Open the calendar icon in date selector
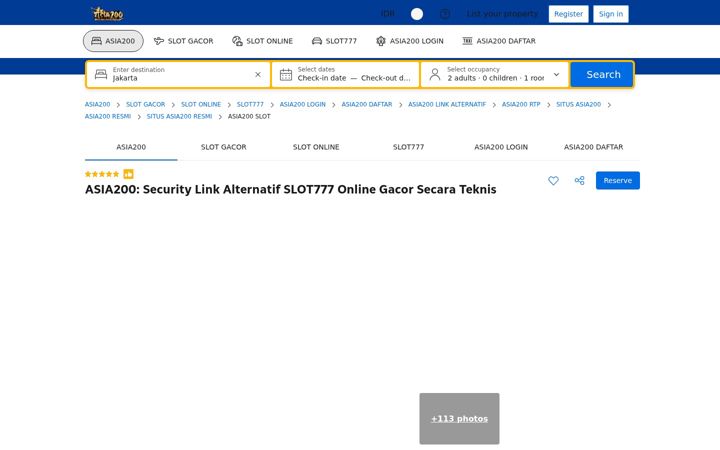This screenshot has height=450, width=720. click(286, 74)
